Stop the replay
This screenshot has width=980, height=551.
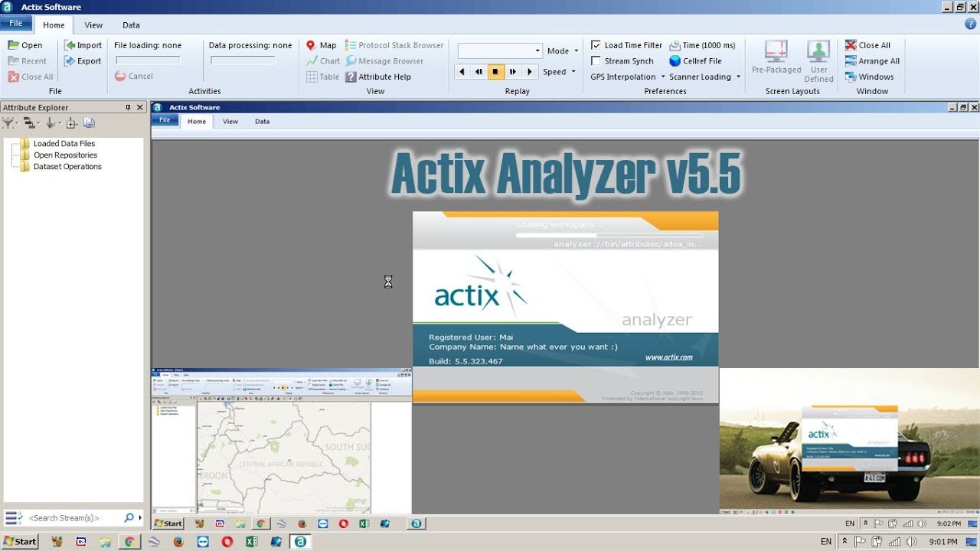[x=495, y=72]
